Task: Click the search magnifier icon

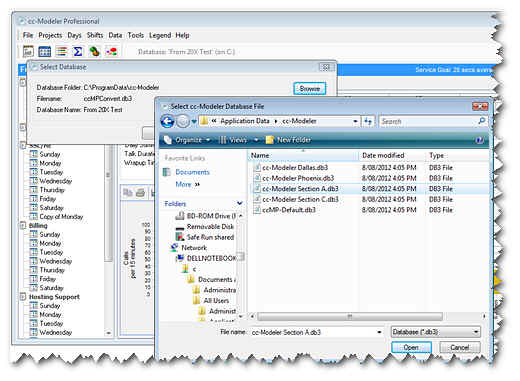Action: [482, 121]
